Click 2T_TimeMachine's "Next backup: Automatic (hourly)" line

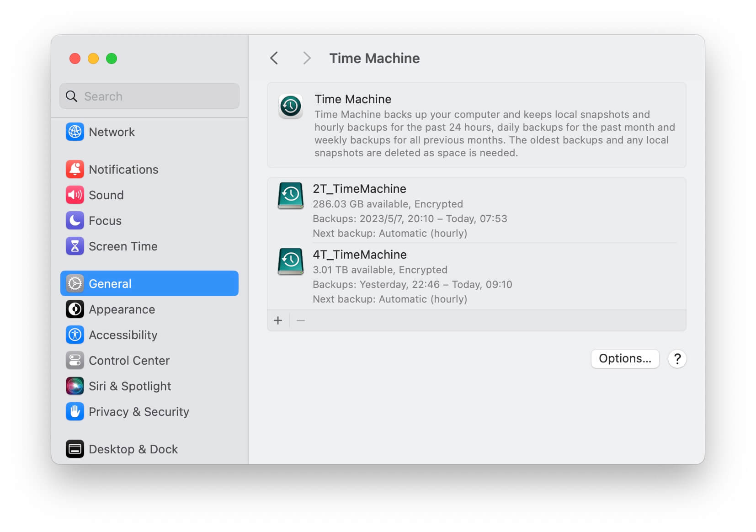(390, 234)
